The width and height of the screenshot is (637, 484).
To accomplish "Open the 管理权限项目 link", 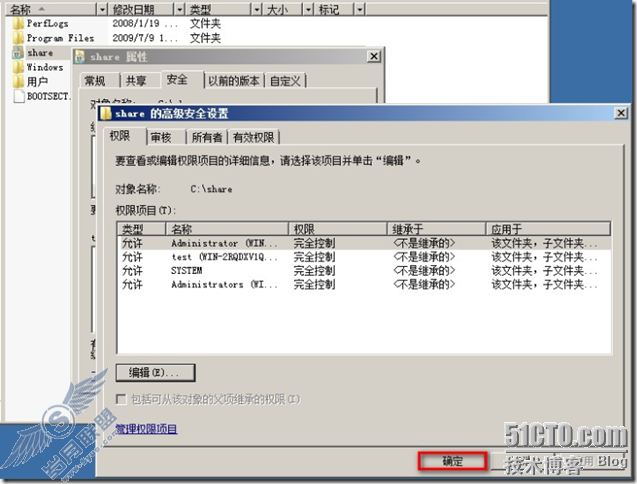I will pos(146,429).
